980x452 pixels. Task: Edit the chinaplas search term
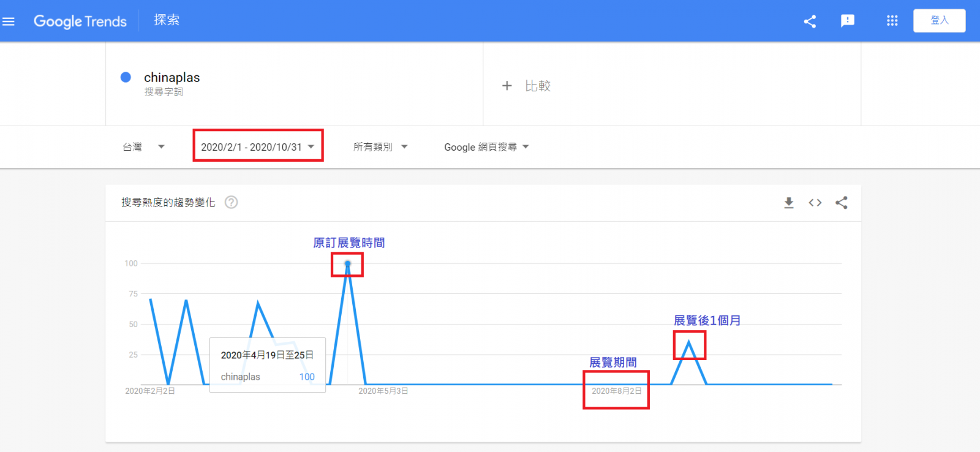[x=172, y=78]
